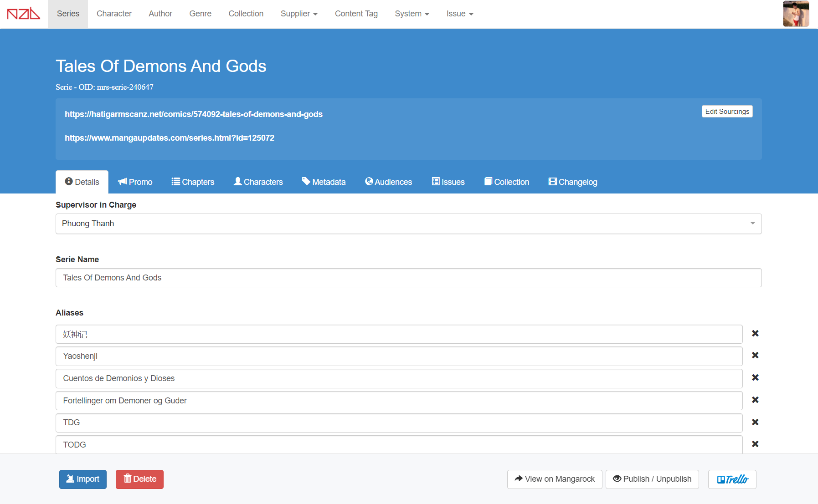Open the Trello board button
Viewport: 818px width, 504px height.
click(732, 479)
